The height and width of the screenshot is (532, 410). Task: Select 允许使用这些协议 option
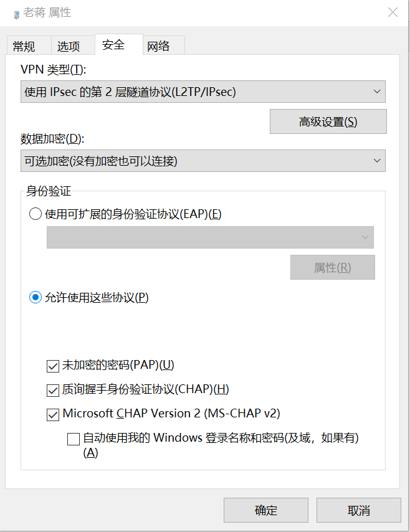click(x=35, y=298)
